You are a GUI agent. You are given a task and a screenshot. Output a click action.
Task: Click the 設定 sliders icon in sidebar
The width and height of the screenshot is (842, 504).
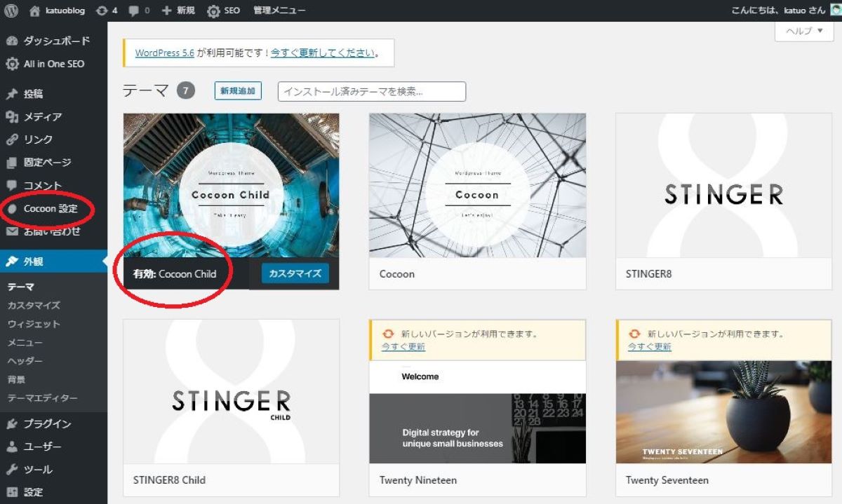point(12,492)
